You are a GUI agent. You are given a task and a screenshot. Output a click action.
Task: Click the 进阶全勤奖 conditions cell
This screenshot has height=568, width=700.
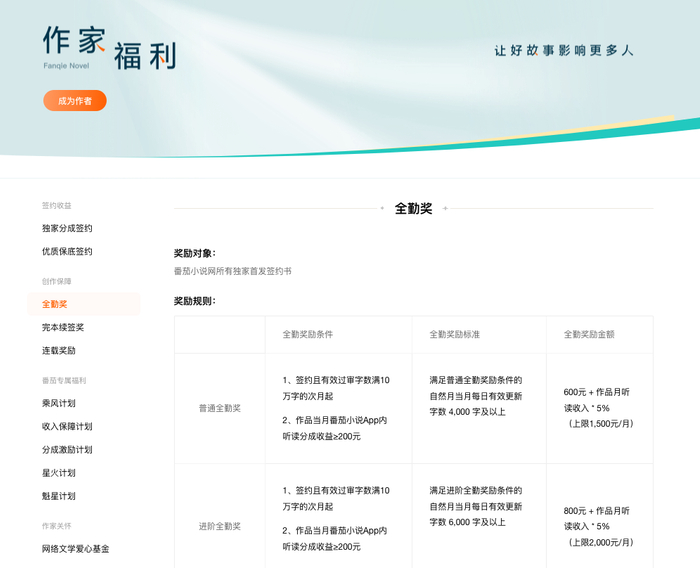(336, 518)
